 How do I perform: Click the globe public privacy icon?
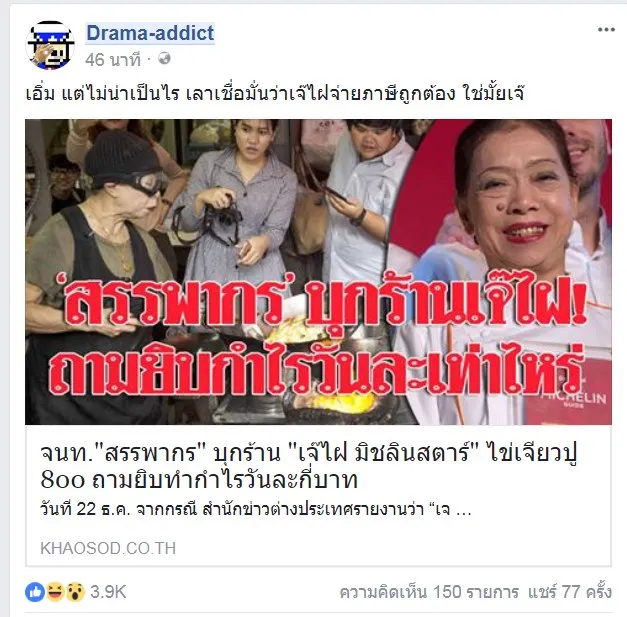pyautogui.click(x=164, y=59)
